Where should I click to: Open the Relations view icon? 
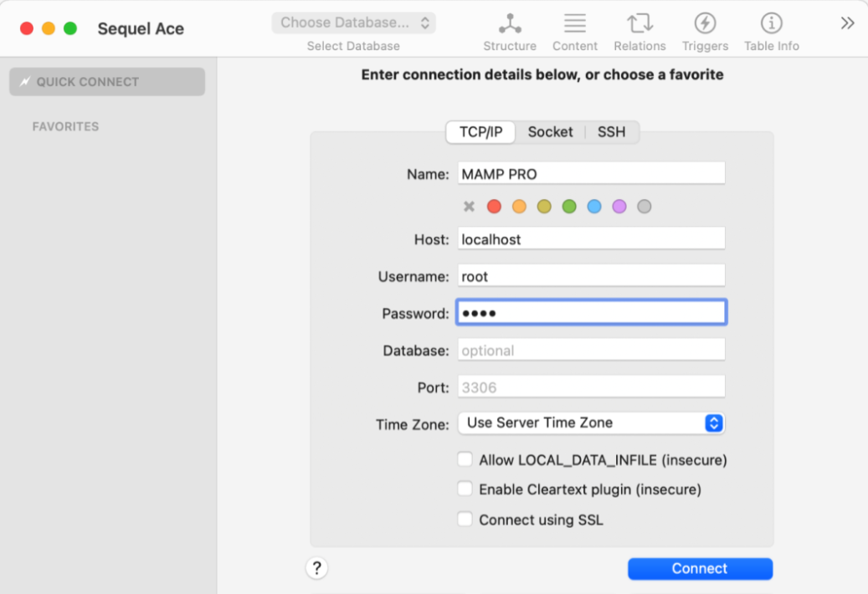(x=639, y=23)
